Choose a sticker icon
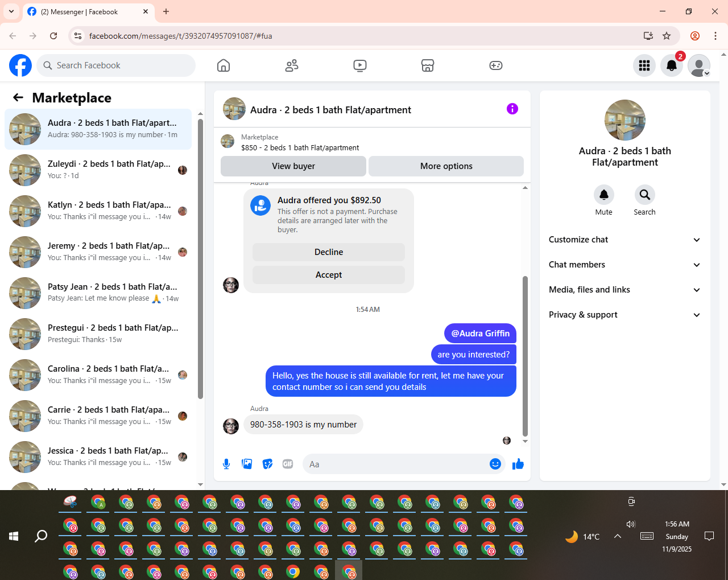 point(267,464)
